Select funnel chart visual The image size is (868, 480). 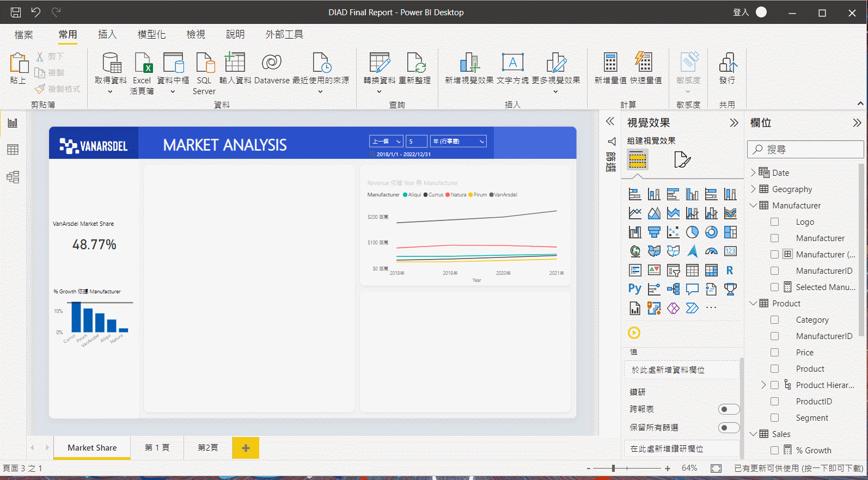[x=654, y=232]
